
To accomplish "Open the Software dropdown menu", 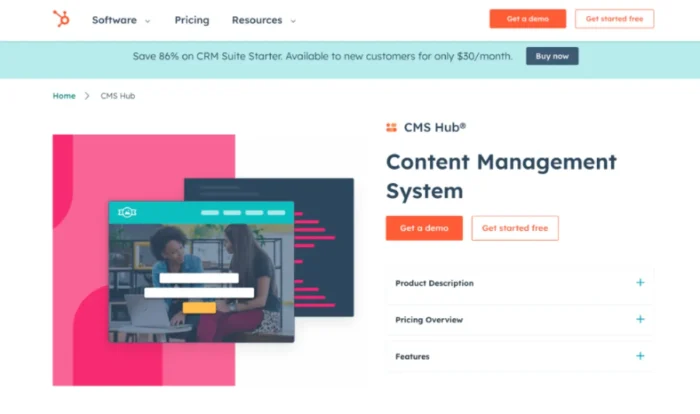I will pos(121,20).
